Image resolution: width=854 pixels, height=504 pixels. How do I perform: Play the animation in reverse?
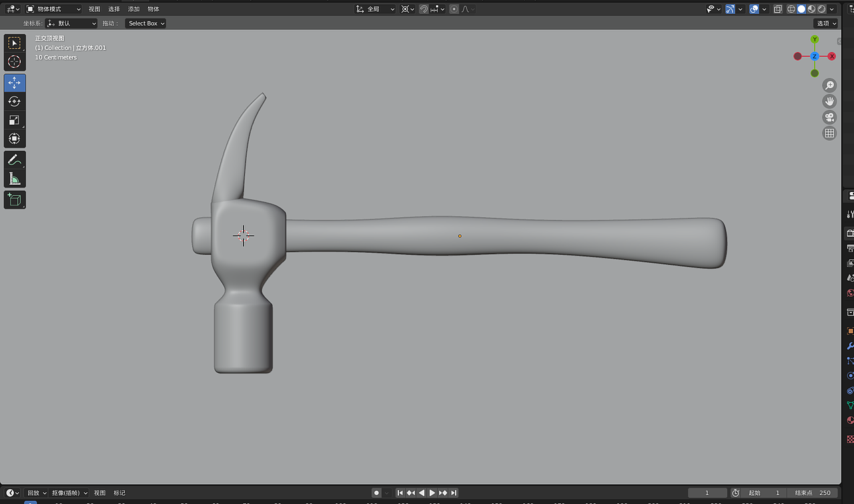422,493
